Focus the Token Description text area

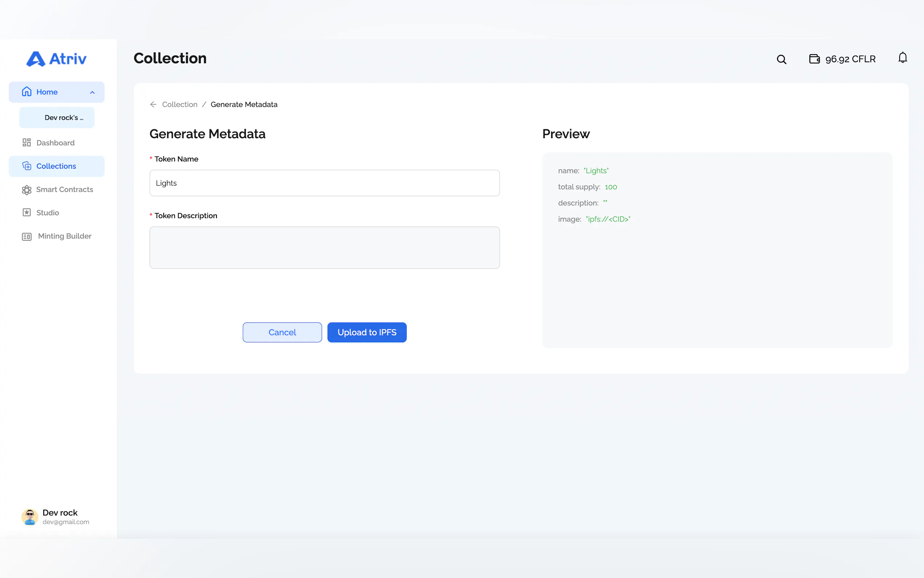[324, 248]
